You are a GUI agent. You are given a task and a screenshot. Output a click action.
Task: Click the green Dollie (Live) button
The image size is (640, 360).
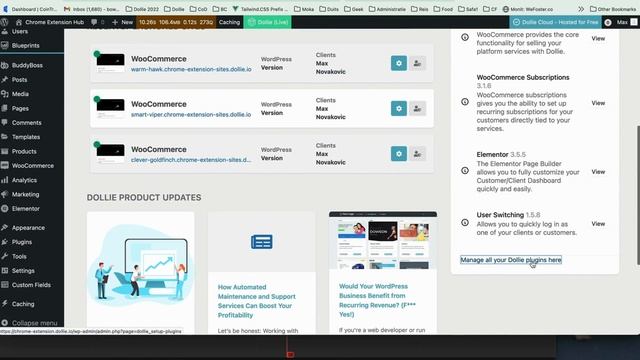[268, 22]
